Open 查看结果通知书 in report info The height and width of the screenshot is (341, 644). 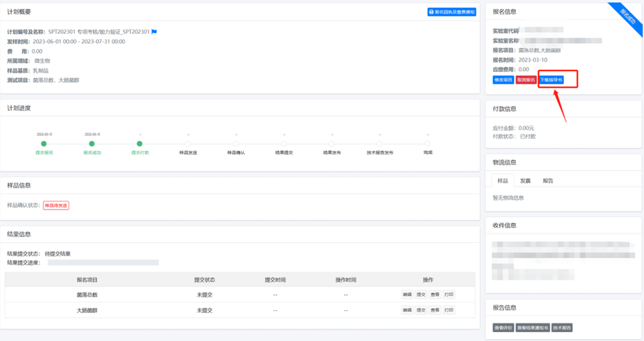coord(533,328)
